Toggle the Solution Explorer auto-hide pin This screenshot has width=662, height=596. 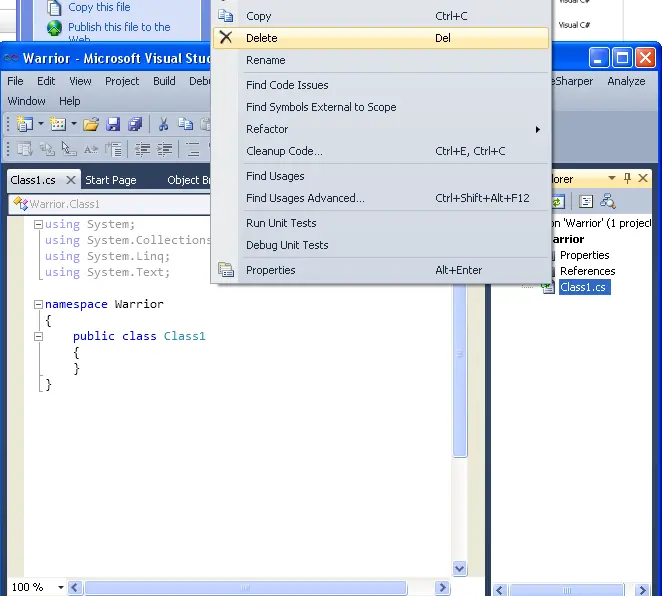pos(627,179)
